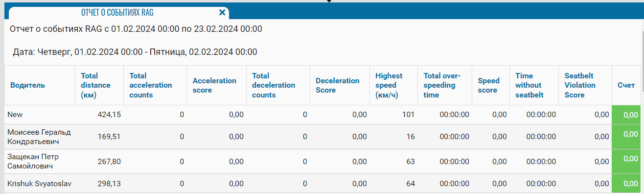Select the ОТЧЕТ О СОБЫТИЯХ RAG tab

117,13
